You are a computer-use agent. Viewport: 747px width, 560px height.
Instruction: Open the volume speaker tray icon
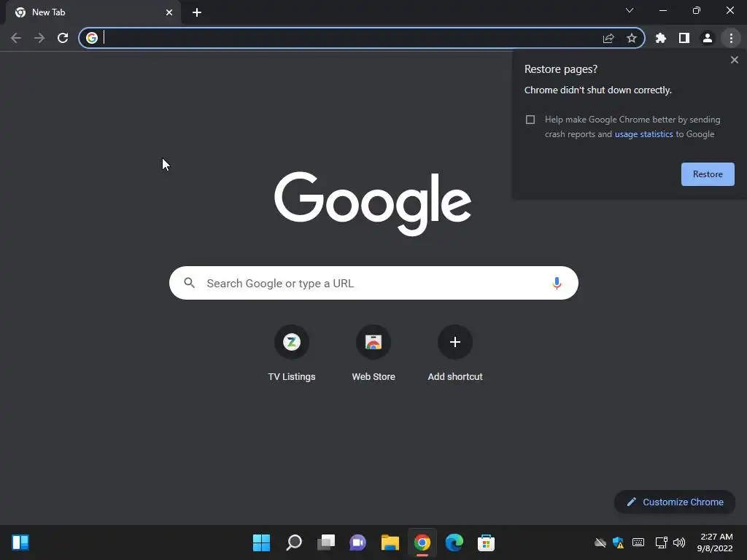tap(679, 542)
